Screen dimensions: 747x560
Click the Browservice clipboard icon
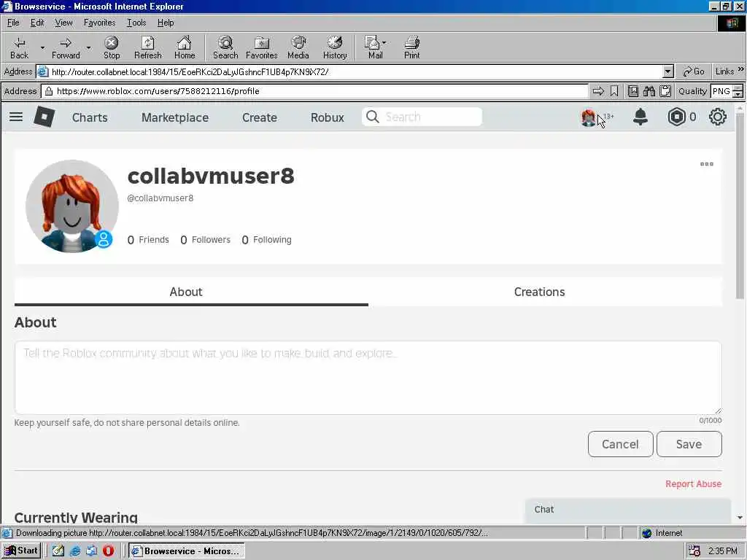coord(665,91)
